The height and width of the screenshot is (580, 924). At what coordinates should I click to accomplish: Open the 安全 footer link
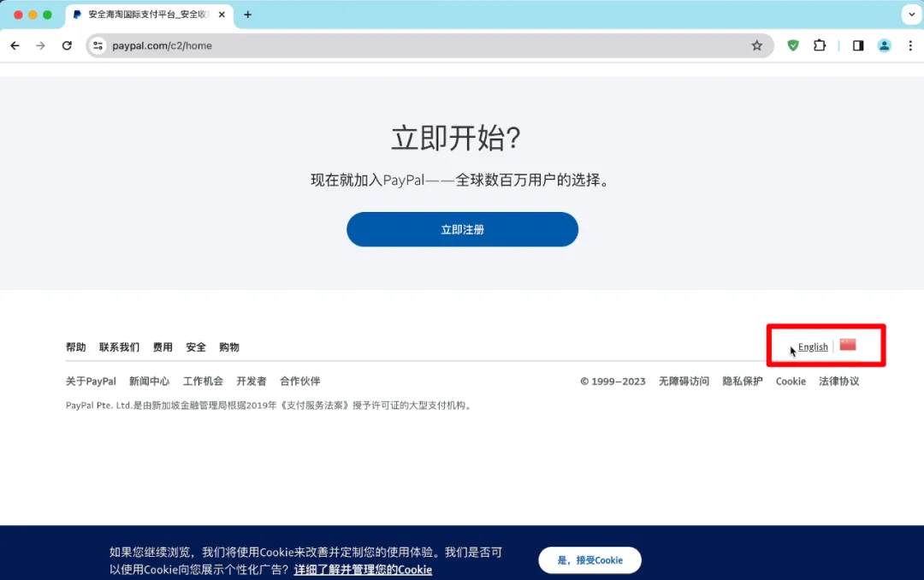click(196, 347)
